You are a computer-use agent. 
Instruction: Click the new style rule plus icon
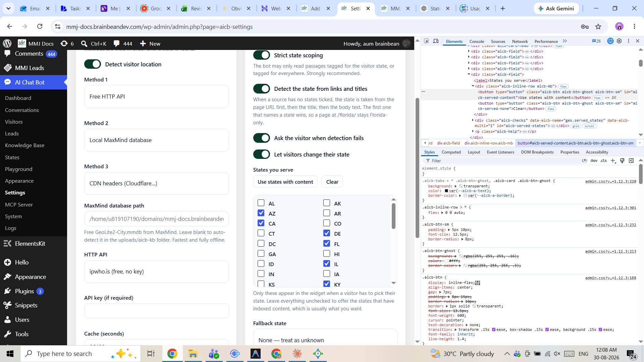(613, 161)
